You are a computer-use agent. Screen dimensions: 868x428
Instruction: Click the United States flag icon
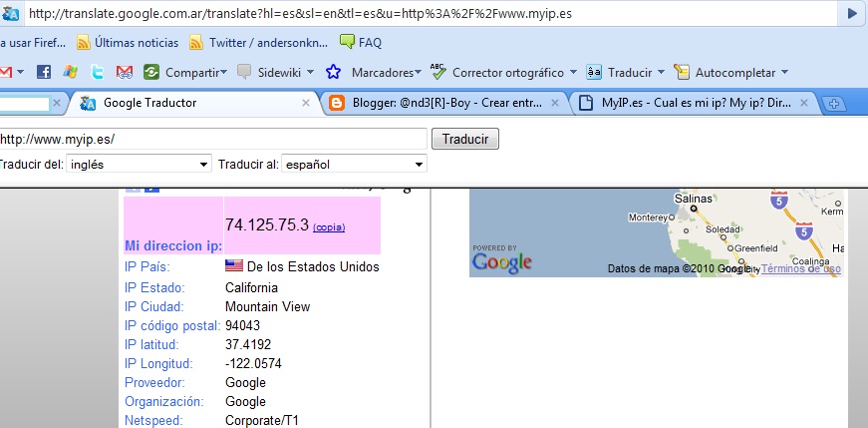[x=234, y=266]
